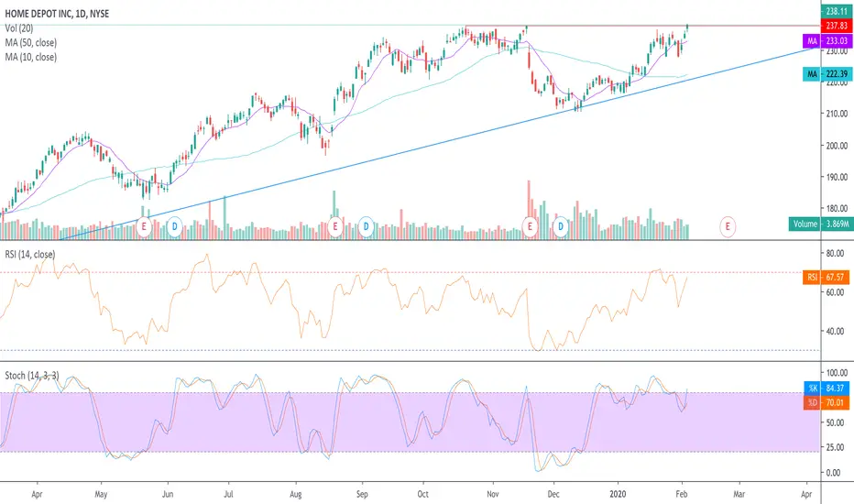This screenshot has width=854, height=504.
Task: Click the orange RSI 67.57 value tag
Action: coord(827,278)
